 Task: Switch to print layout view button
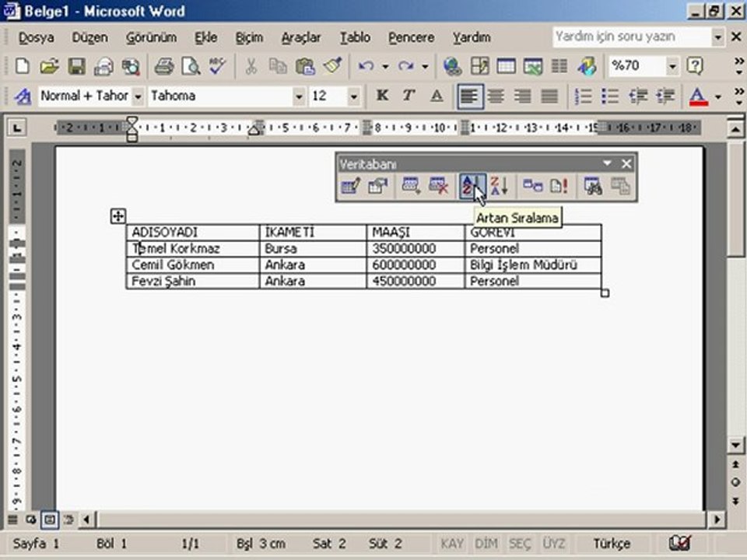click(x=50, y=519)
